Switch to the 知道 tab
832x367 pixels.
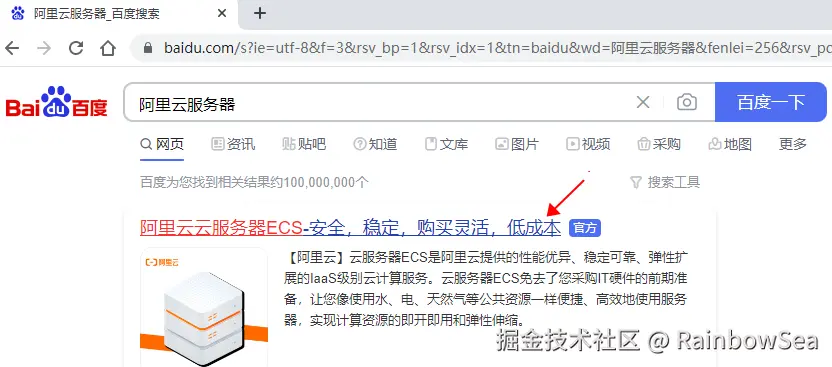tap(375, 144)
